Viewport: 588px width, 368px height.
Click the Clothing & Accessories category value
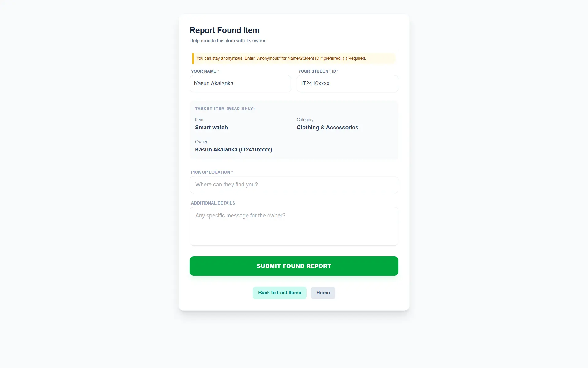click(327, 128)
